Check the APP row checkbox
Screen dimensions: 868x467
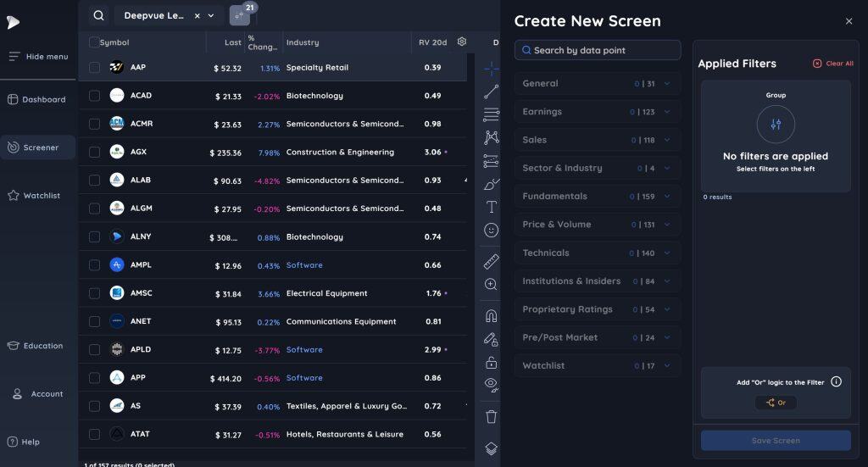(x=95, y=378)
